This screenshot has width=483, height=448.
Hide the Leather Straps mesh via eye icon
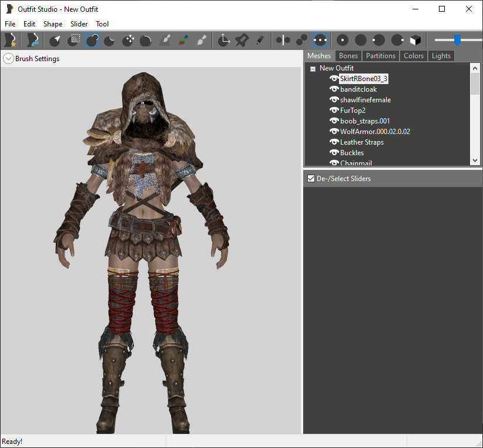[334, 142]
